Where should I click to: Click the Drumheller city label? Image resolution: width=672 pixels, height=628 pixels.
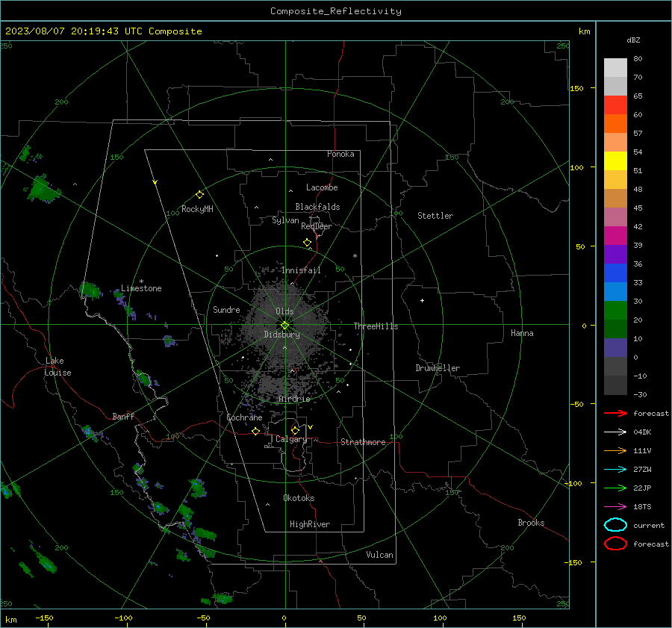tap(438, 368)
